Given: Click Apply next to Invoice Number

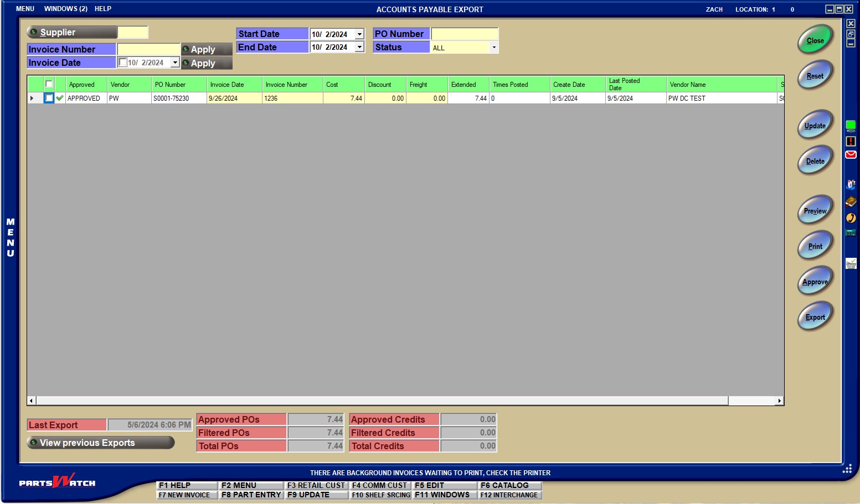Looking at the screenshot, I should point(206,49).
